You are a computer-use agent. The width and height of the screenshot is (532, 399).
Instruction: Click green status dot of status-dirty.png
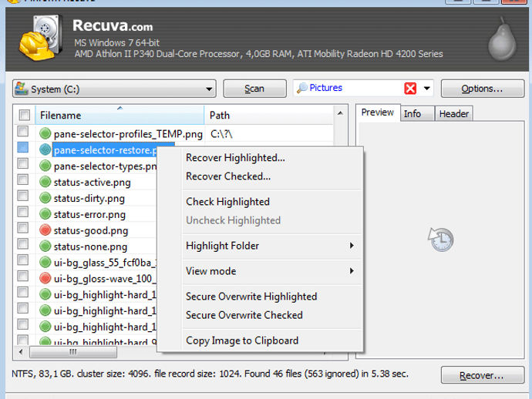pos(45,198)
